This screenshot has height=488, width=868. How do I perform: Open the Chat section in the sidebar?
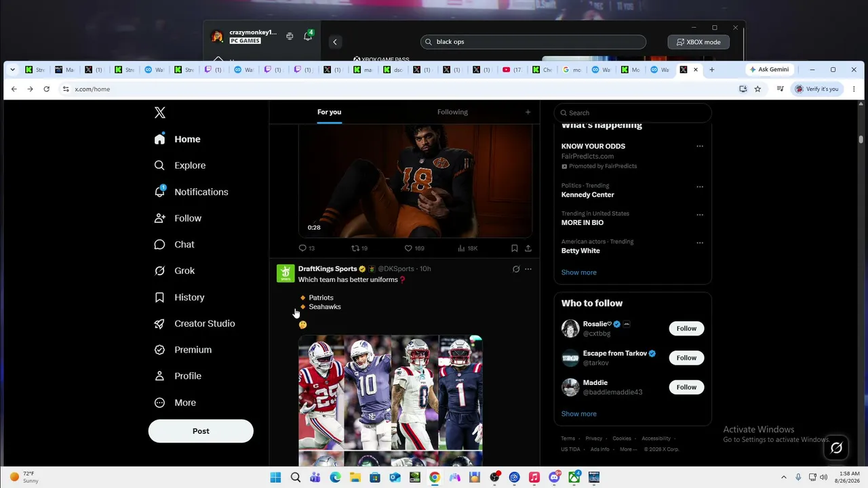coord(174,245)
